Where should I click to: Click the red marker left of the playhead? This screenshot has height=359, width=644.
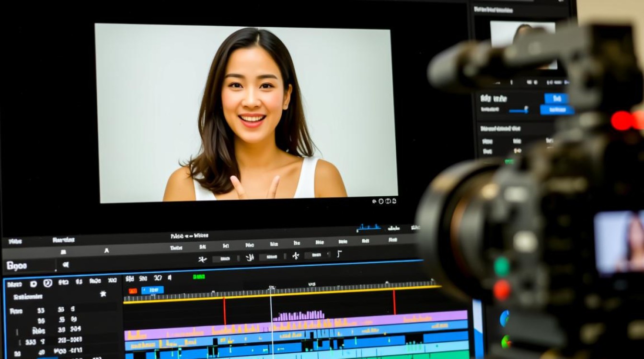pos(224,311)
